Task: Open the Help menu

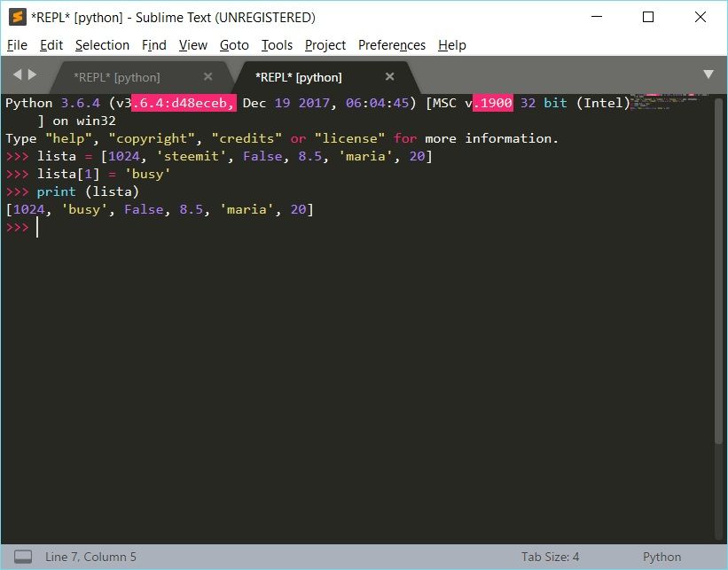Action: click(451, 45)
